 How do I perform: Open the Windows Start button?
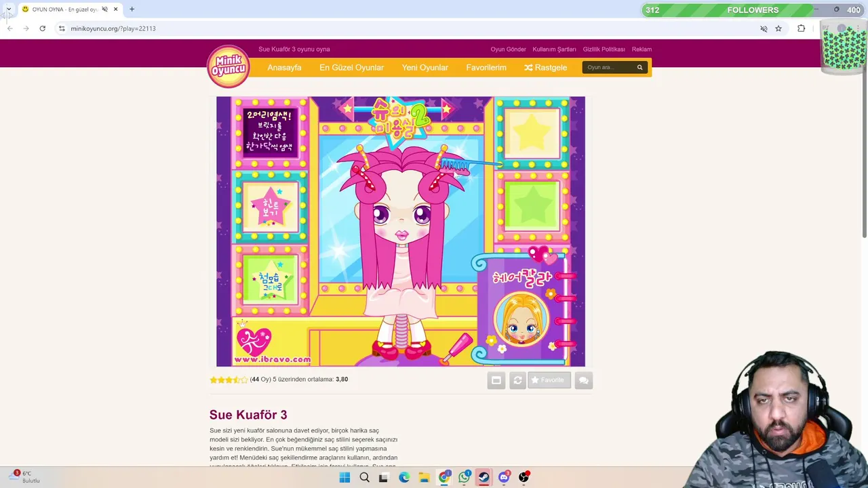(x=344, y=477)
